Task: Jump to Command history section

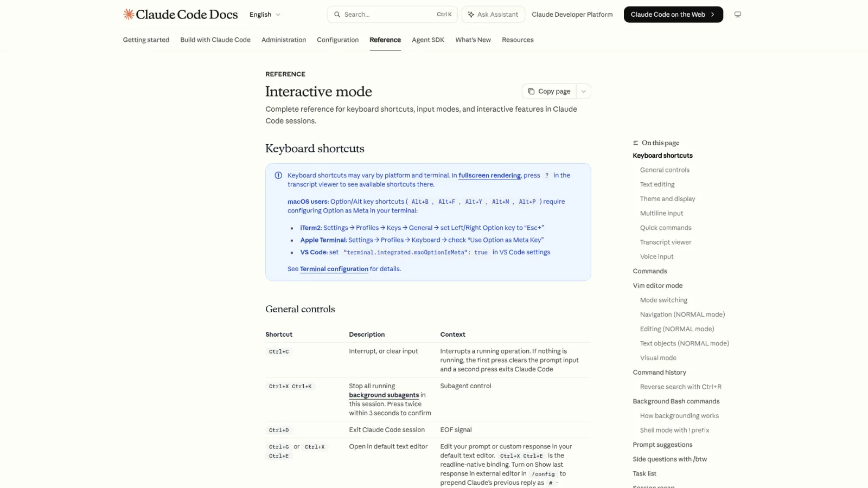Action: (659, 373)
